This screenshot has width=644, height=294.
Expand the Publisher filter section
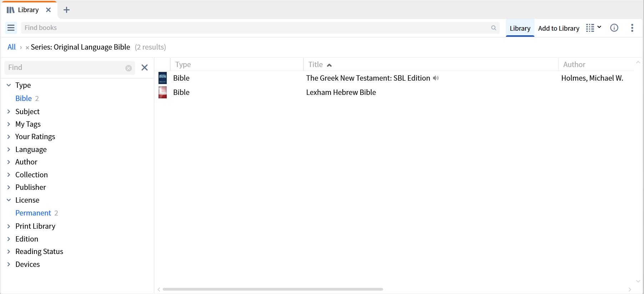click(9, 187)
